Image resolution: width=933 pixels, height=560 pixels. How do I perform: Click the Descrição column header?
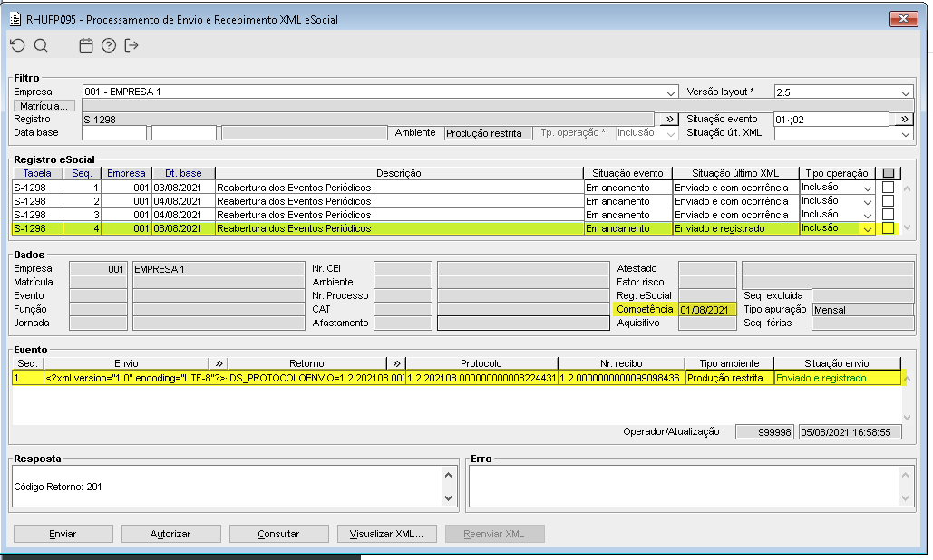click(x=399, y=173)
